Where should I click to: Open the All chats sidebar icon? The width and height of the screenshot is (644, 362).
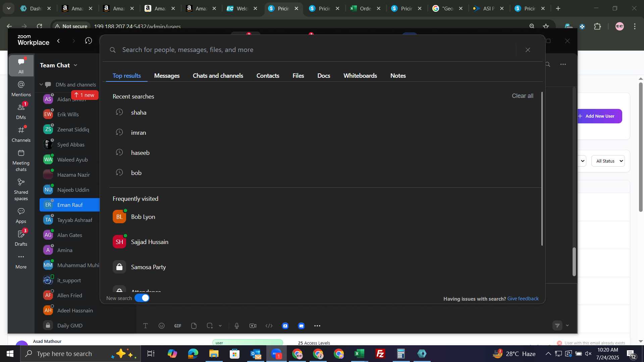(21, 65)
